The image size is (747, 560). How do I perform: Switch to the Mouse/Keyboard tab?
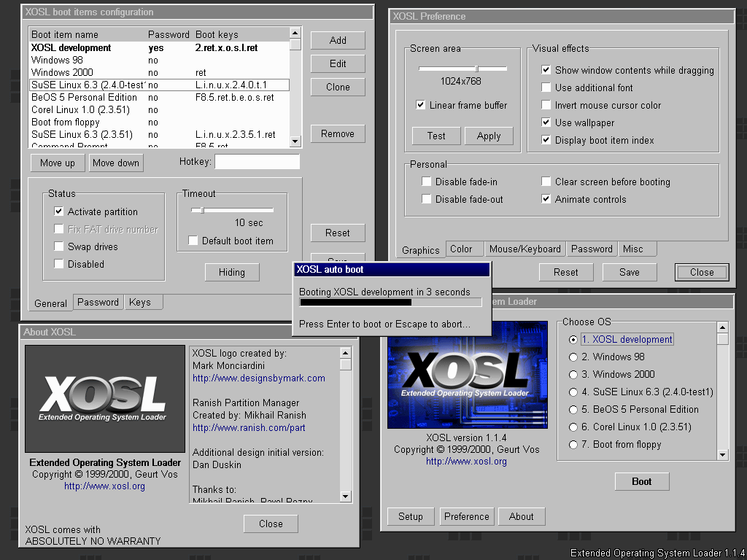click(x=525, y=249)
